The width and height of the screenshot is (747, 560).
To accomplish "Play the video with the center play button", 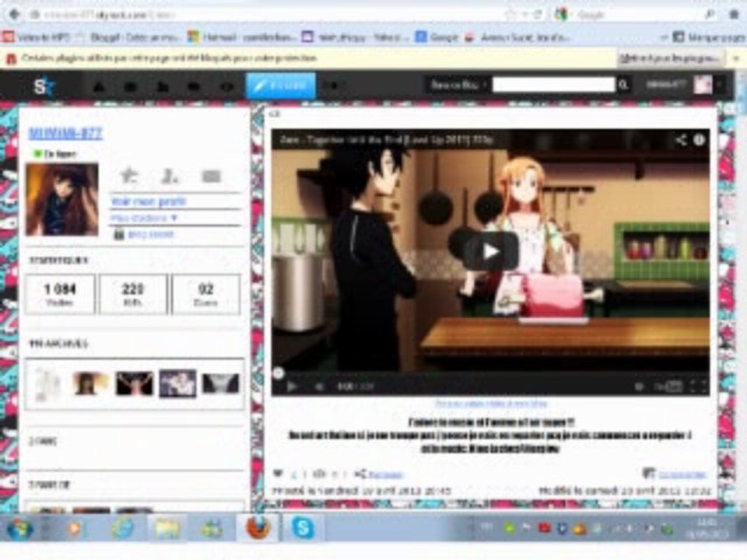I will [490, 251].
